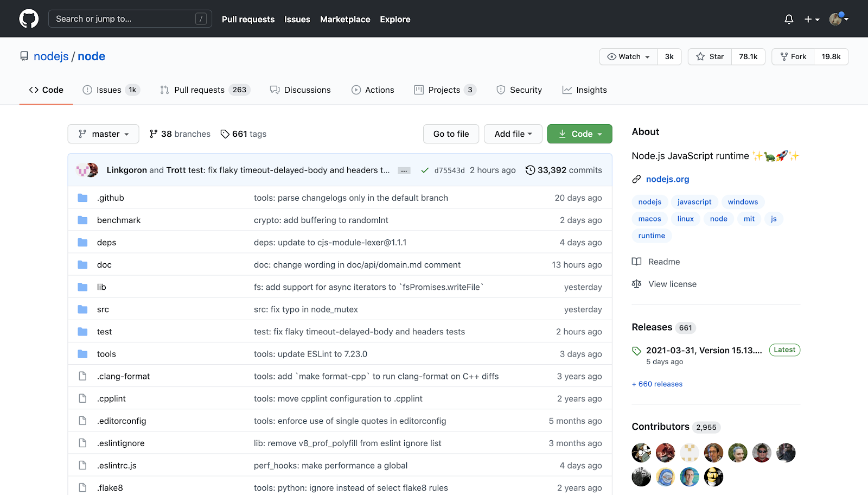The image size is (868, 495).
Task: View license via the scales icon
Action: (x=636, y=283)
